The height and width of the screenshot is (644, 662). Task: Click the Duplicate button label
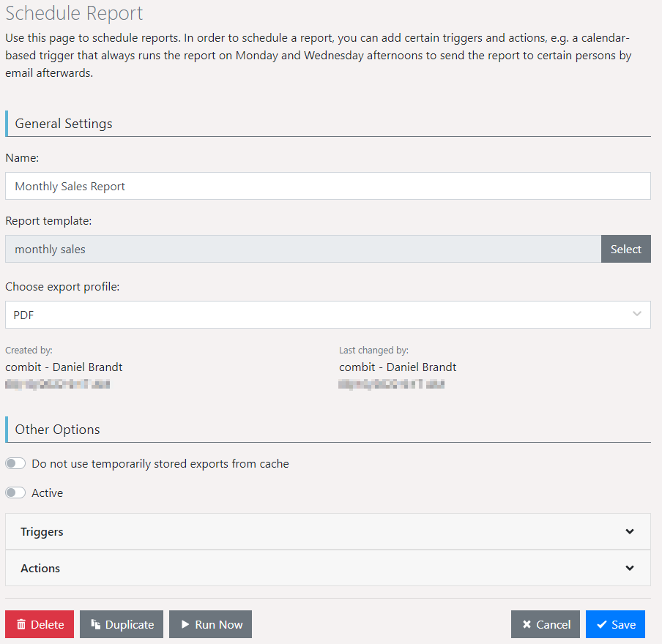[130, 624]
